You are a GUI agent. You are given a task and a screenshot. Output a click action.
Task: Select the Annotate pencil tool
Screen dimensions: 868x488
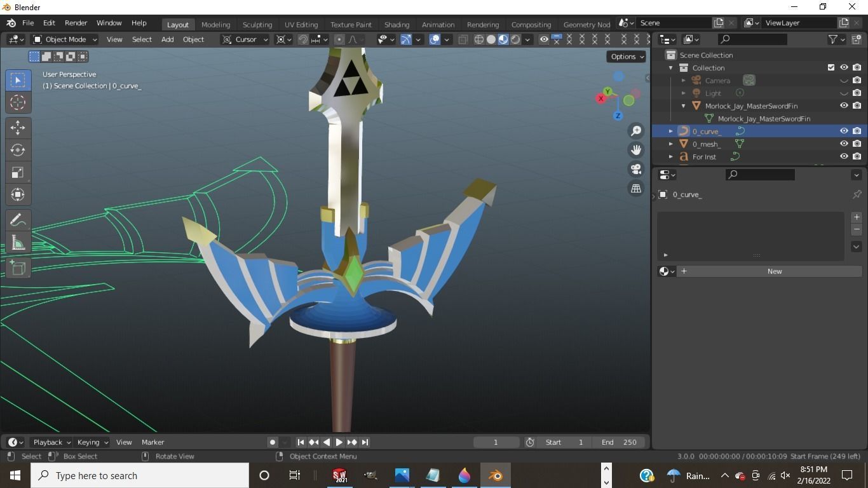[18, 220]
